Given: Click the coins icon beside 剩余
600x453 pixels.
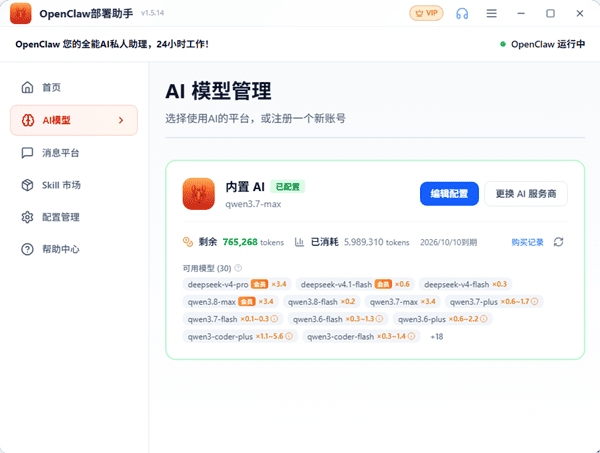Looking at the screenshot, I should (188, 242).
